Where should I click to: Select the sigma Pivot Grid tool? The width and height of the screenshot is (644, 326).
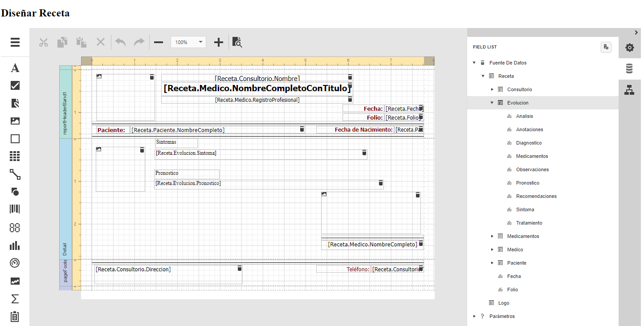pyautogui.click(x=15, y=299)
